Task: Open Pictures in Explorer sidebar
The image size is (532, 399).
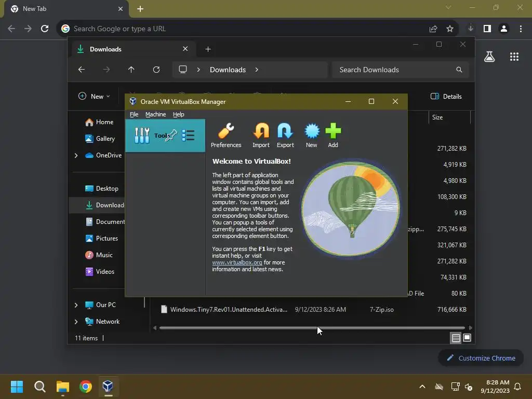Action: pos(102,238)
